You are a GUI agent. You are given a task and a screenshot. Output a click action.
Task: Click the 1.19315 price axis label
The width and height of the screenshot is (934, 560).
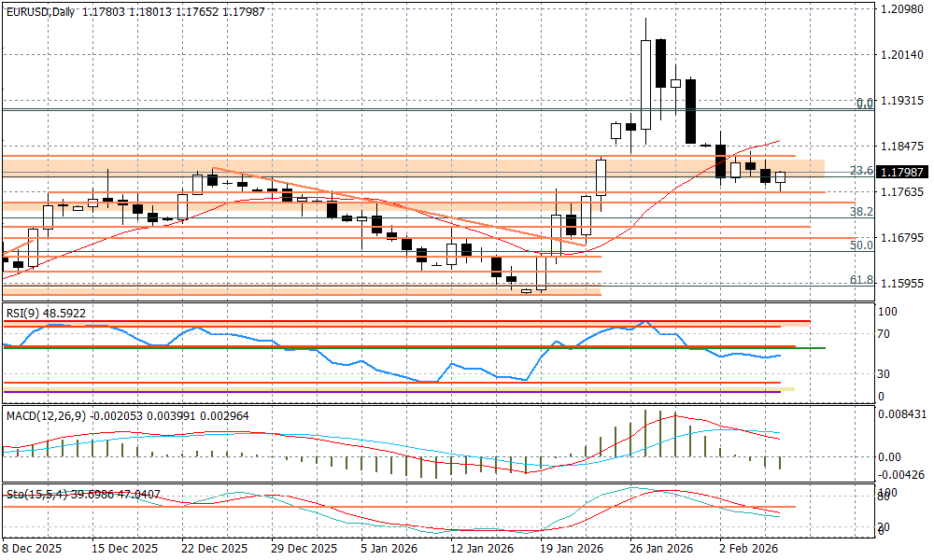pos(901,100)
